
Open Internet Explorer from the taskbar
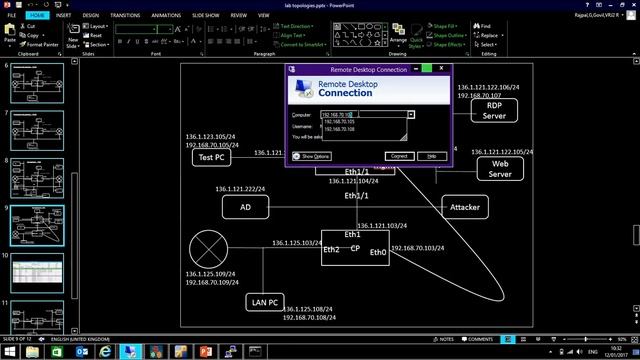[105, 351]
